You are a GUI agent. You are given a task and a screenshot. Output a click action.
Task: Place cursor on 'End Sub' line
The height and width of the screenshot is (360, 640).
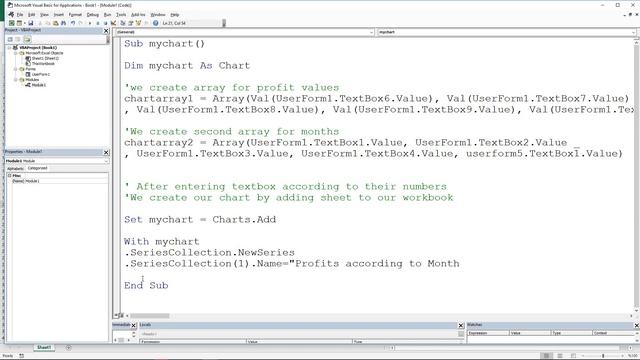click(x=146, y=285)
